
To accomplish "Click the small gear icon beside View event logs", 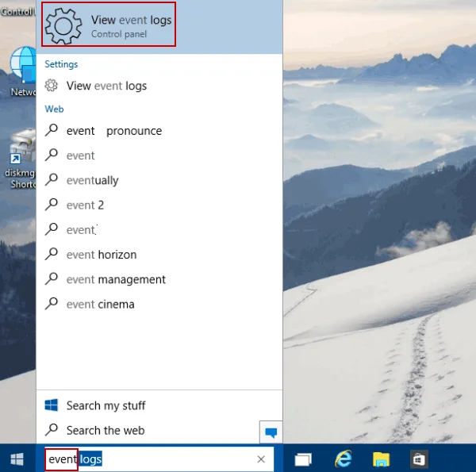I will click(51, 86).
